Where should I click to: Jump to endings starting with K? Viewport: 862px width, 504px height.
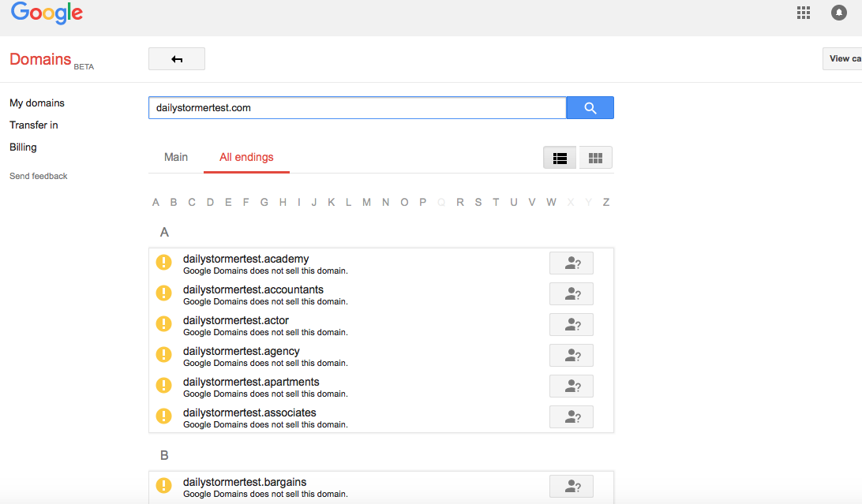click(x=332, y=203)
